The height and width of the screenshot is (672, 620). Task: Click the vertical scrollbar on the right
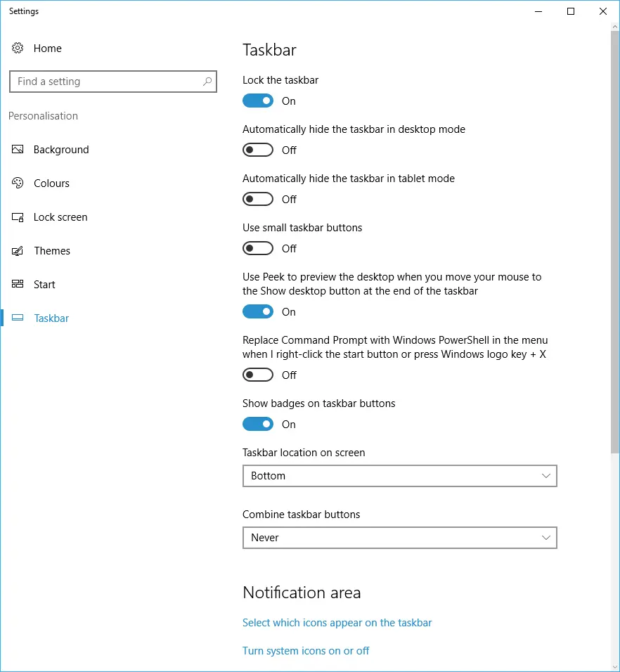tap(615, 239)
